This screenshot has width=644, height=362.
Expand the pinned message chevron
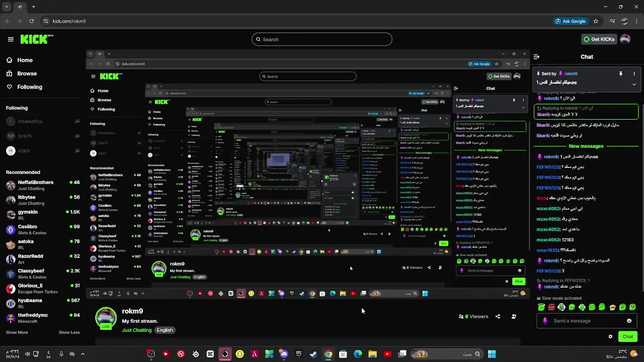point(634,84)
